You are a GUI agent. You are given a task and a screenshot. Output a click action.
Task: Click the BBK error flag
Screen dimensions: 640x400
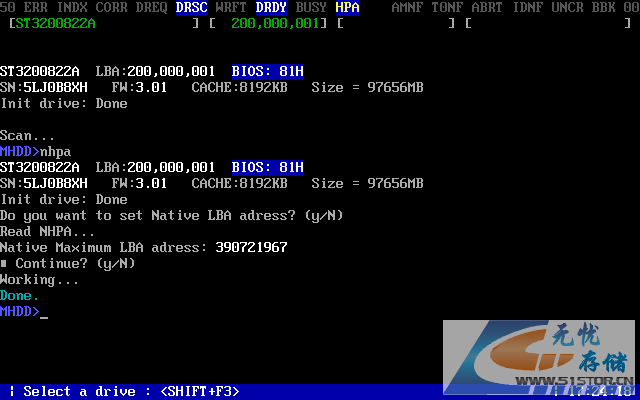(x=603, y=7)
